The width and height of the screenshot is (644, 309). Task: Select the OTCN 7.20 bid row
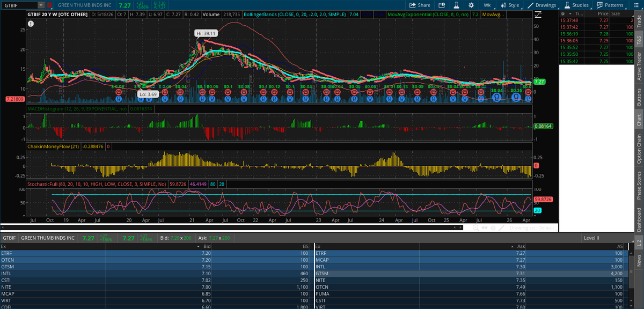[x=156, y=260]
